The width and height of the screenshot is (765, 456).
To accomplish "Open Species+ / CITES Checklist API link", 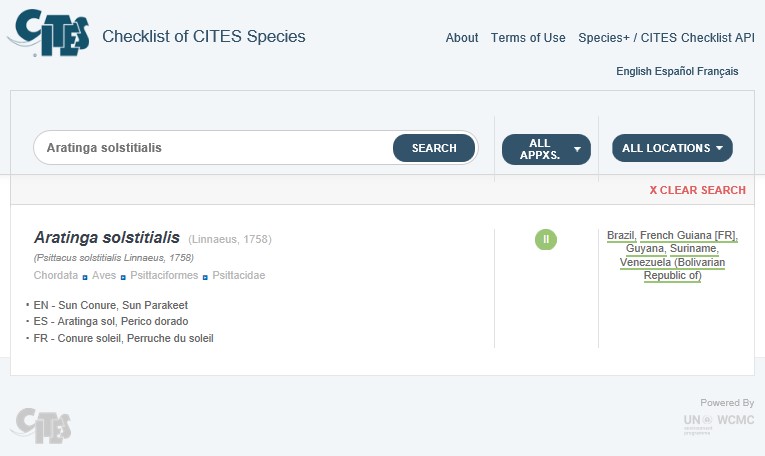I will click(x=666, y=38).
